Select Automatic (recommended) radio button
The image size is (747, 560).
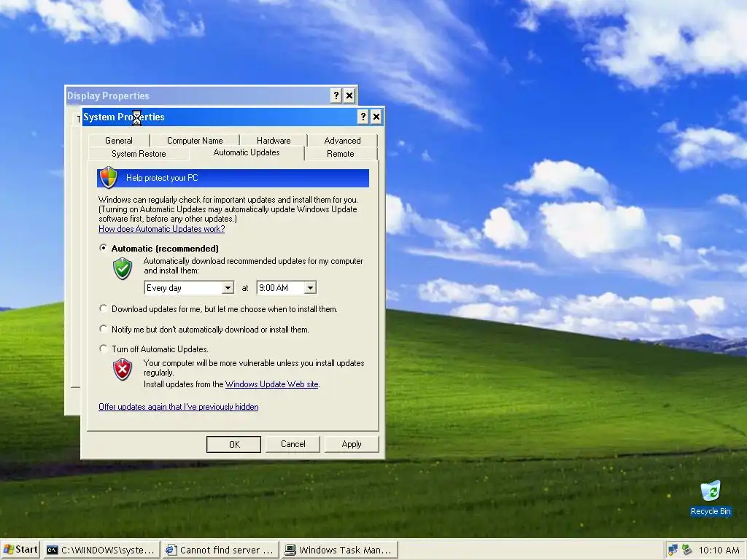click(x=103, y=248)
